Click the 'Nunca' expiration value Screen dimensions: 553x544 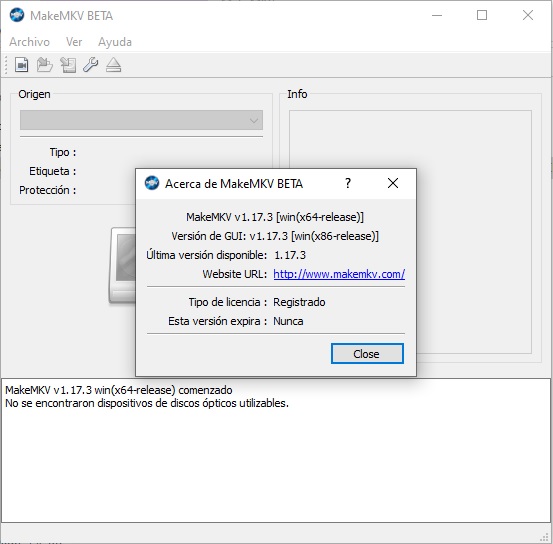click(x=288, y=321)
